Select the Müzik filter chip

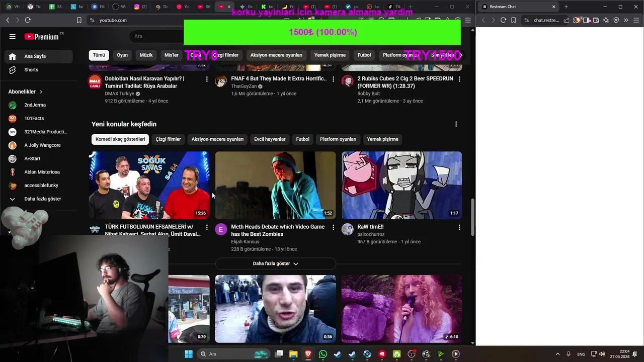click(x=146, y=55)
